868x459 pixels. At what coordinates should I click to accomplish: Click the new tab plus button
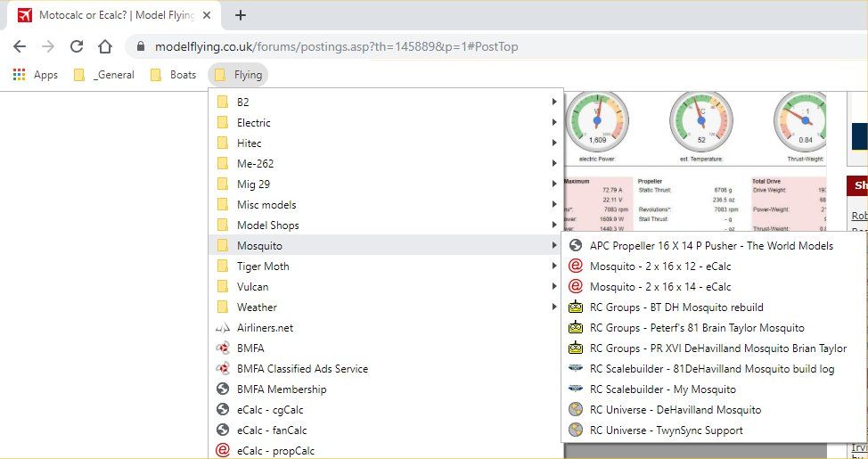(241, 15)
